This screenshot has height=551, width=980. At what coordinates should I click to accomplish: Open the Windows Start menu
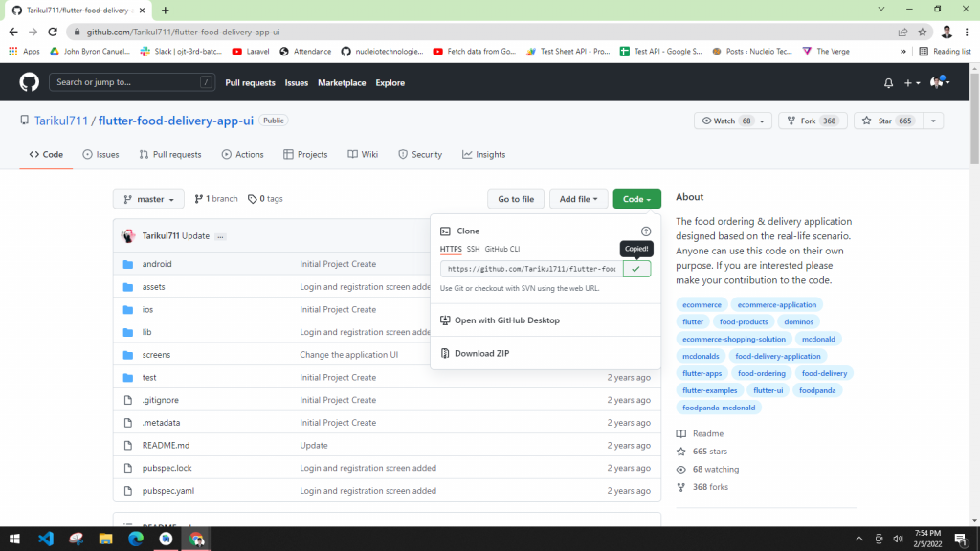click(14, 539)
